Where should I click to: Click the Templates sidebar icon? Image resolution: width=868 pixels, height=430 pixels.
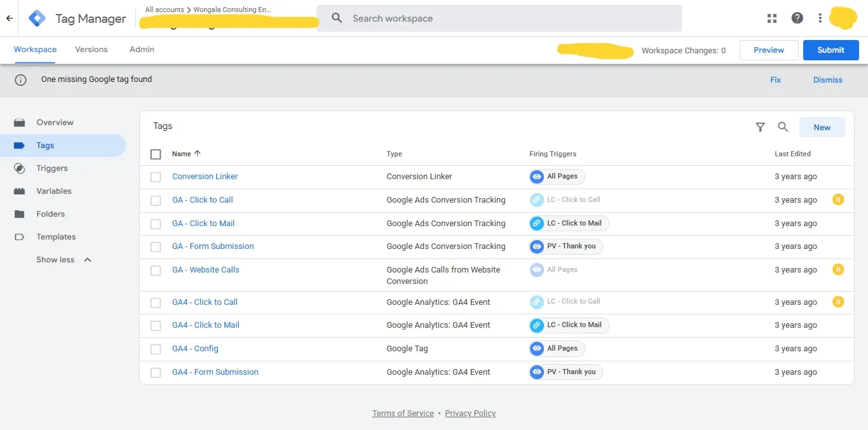coord(20,237)
